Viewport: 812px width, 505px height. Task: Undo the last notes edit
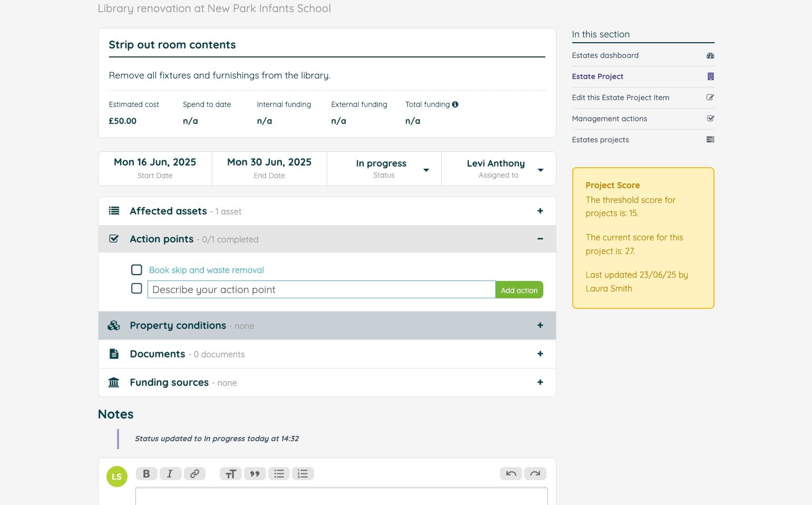point(511,474)
